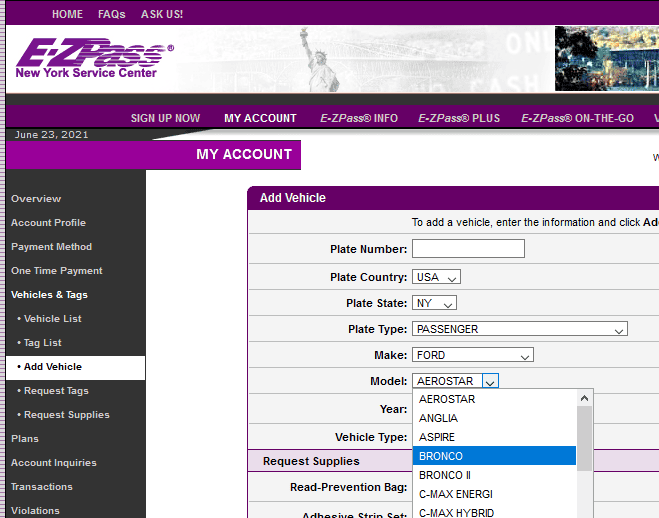The width and height of the screenshot is (659, 518).
Task: Expand the Make dropdown showing FORD
Action: 472,355
